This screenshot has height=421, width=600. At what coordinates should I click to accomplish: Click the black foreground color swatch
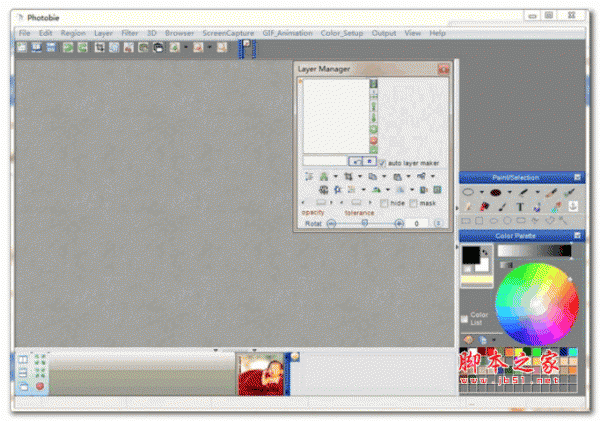tap(471, 255)
